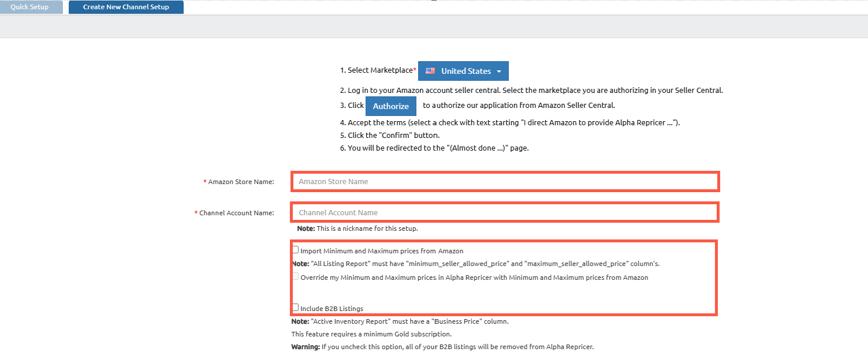Click the 'Select Marketplace' step text
Screen dimensions: 868x352
(380, 70)
